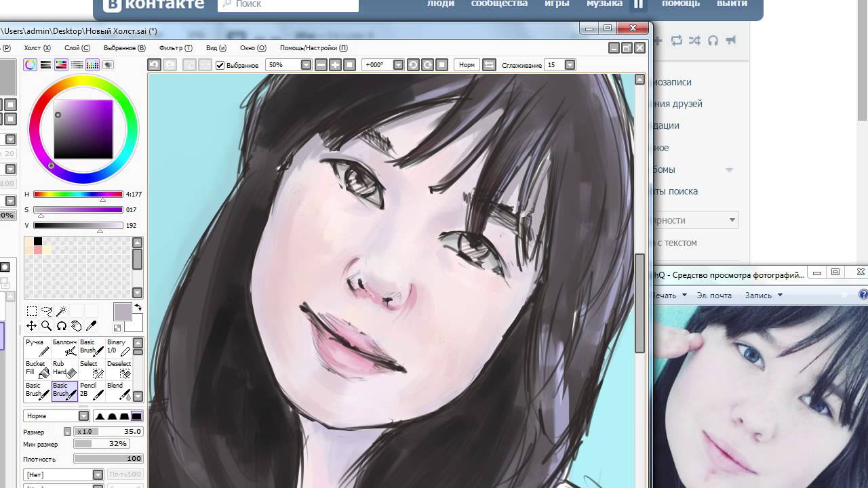The height and width of the screenshot is (488, 868).
Task: Pick the black swatch in palette
Action: point(38,241)
